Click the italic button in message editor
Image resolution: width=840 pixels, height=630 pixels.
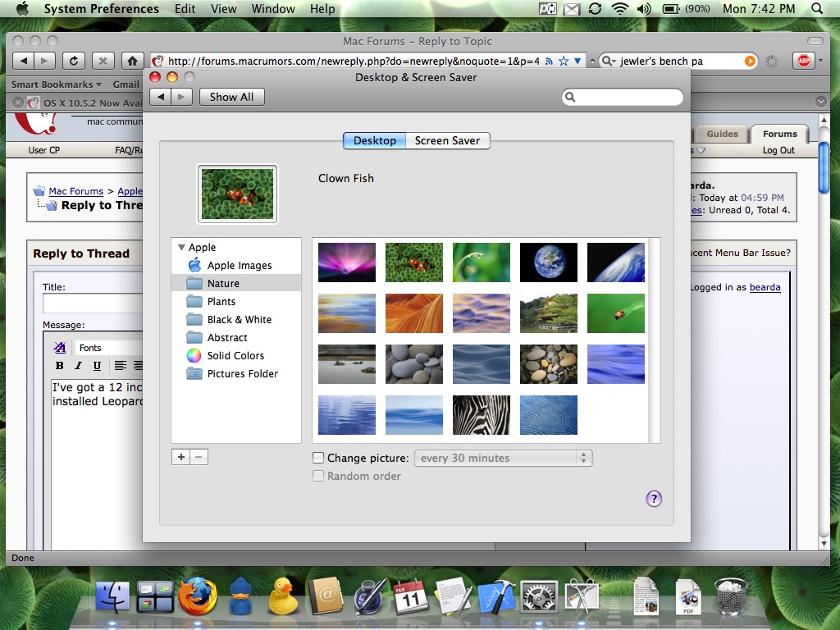[x=78, y=365]
